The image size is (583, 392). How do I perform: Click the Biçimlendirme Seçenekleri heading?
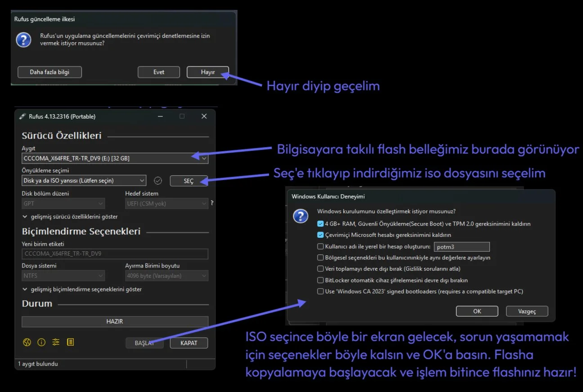(x=81, y=232)
